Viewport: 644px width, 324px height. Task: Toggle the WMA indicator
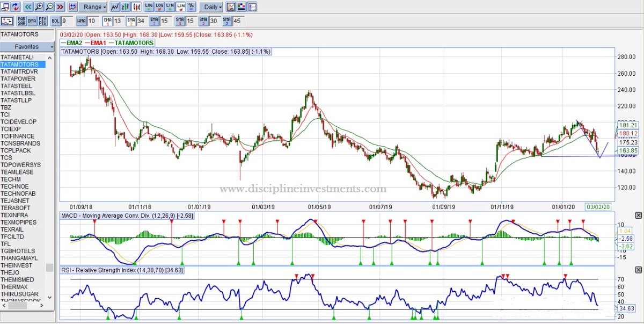(82, 21)
